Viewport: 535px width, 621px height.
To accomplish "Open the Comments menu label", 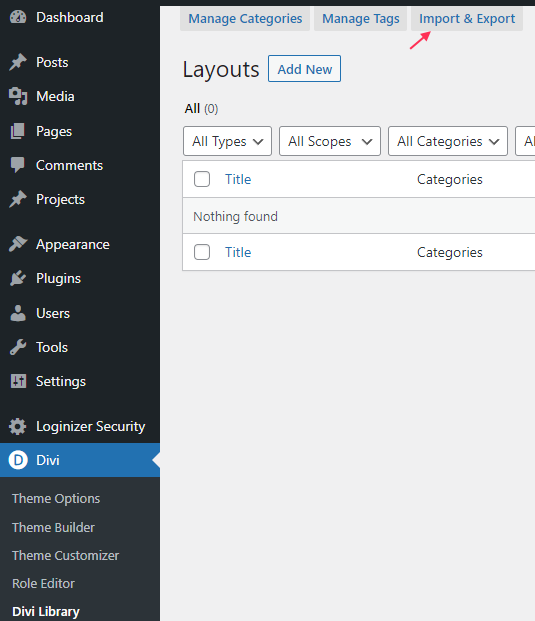I will pyautogui.click(x=69, y=165).
